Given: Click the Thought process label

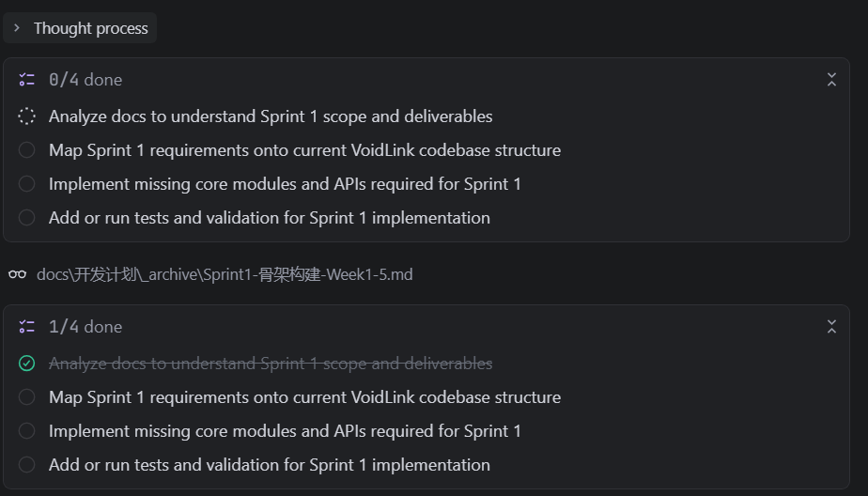Looking at the screenshot, I should 90,28.
